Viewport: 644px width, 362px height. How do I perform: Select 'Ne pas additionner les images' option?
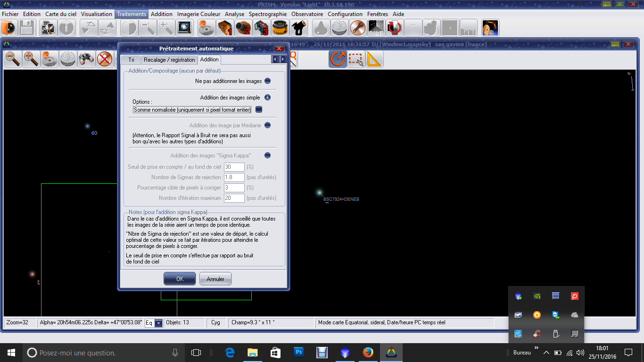pos(267,81)
